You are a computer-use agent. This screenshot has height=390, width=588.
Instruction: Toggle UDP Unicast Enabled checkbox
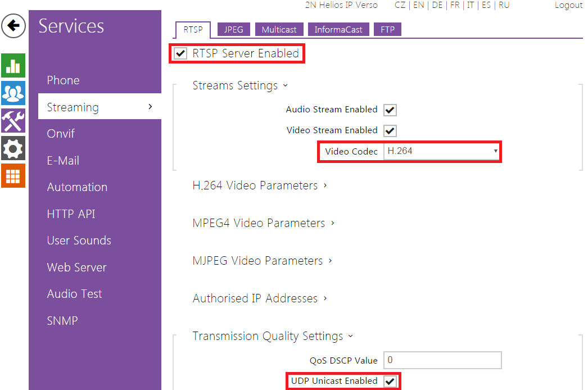pos(390,382)
